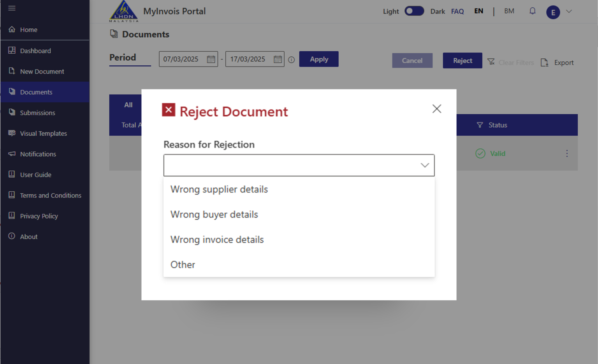Select Wrong supplier details option
Image resolution: width=598 pixels, height=364 pixels.
pyautogui.click(x=299, y=189)
